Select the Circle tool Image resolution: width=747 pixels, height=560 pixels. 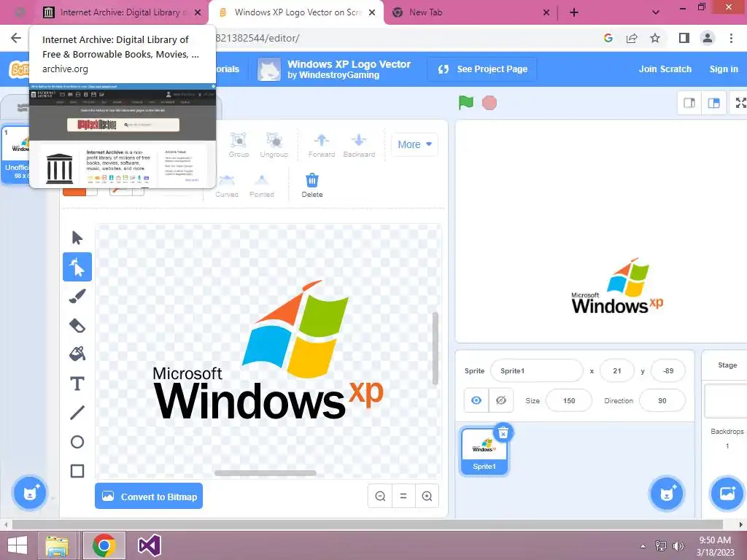tap(77, 442)
